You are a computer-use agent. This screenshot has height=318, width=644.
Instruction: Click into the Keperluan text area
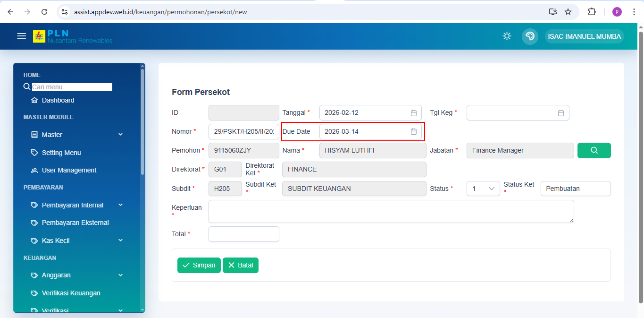tap(391, 211)
